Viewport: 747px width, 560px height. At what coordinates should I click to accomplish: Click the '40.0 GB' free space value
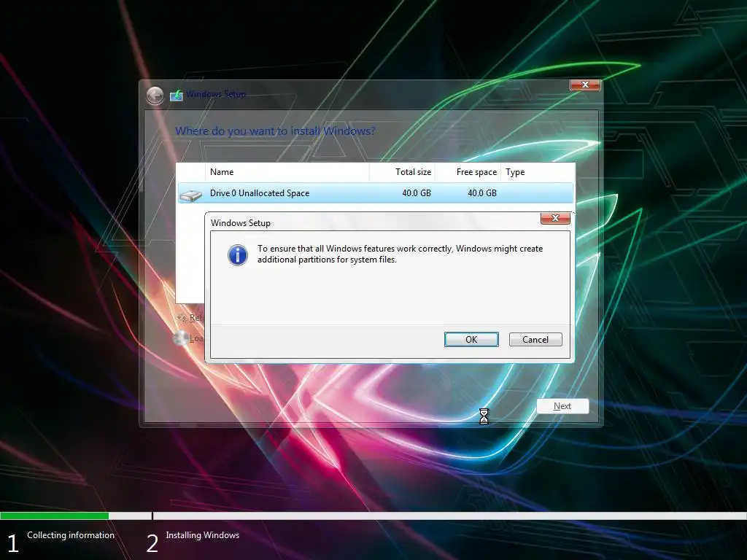tap(482, 193)
